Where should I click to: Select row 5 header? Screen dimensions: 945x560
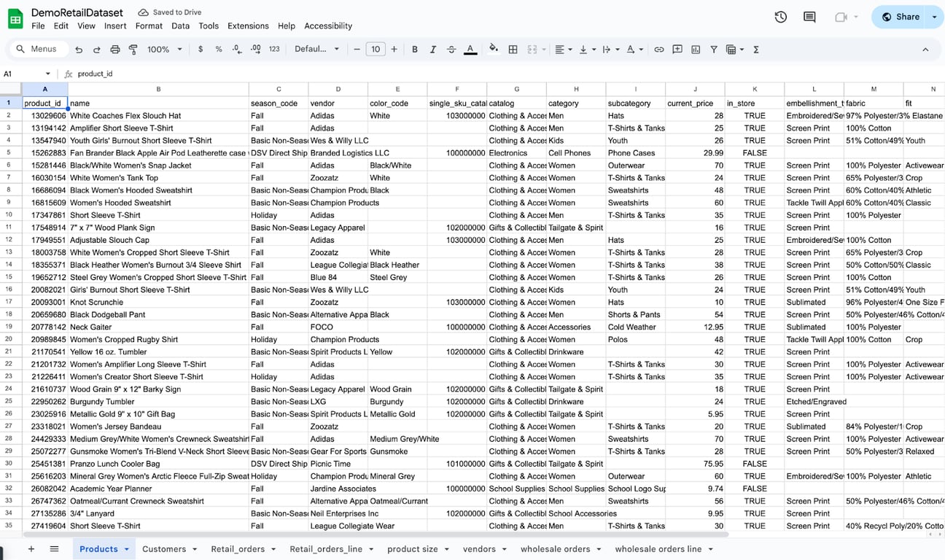9,153
